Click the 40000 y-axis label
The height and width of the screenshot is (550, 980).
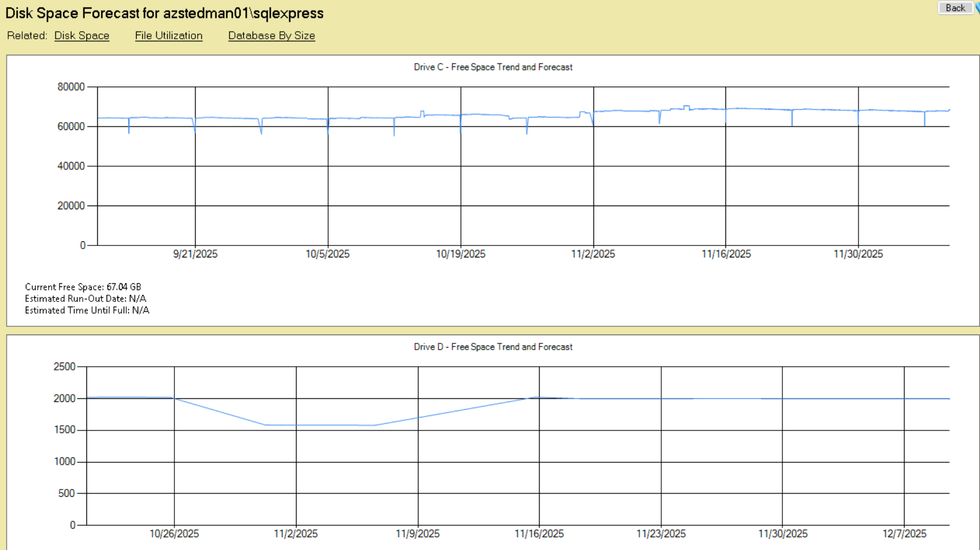pyautogui.click(x=71, y=166)
